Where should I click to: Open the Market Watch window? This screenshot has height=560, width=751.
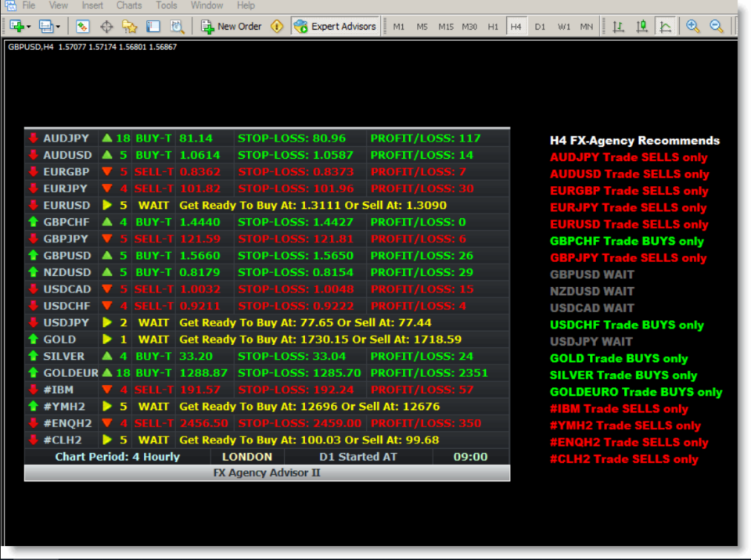(81, 26)
